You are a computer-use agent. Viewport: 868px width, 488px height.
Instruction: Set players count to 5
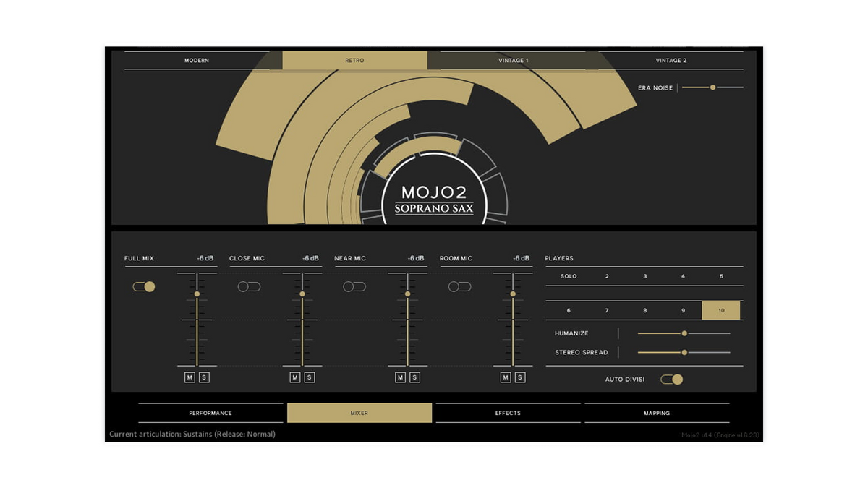pyautogui.click(x=721, y=277)
